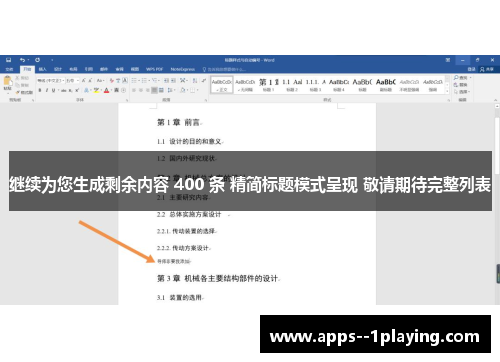This screenshot has width=500, height=362.
Task: Toggle justified alignment
Action: (154, 90)
